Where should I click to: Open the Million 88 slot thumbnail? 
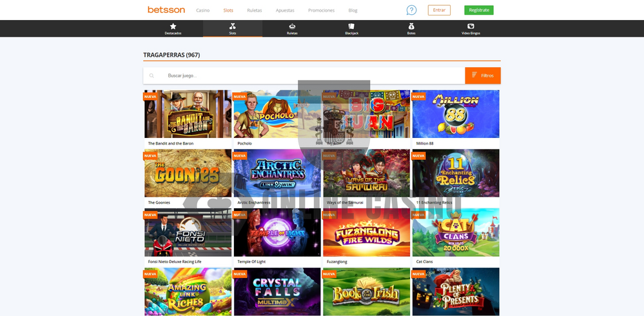point(456,114)
